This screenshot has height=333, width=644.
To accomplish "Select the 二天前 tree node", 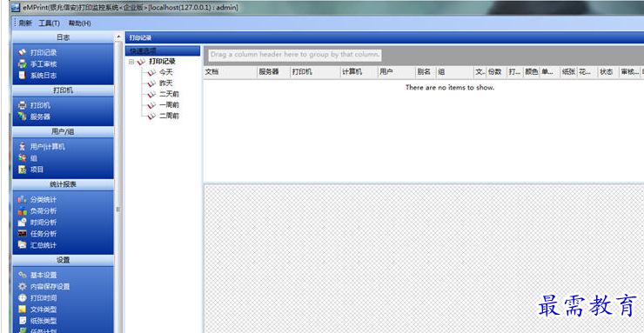I will pos(169,94).
